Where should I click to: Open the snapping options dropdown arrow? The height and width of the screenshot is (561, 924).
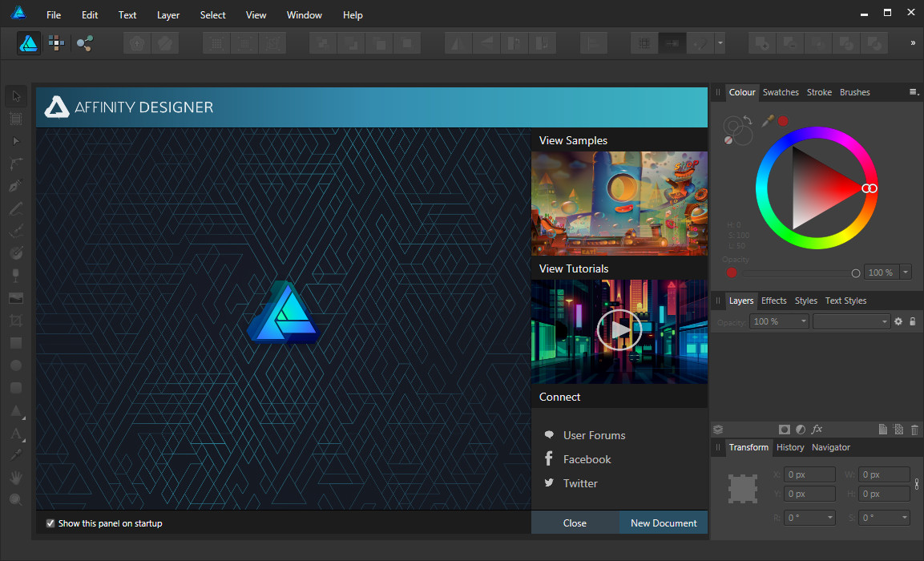(x=720, y=43)
